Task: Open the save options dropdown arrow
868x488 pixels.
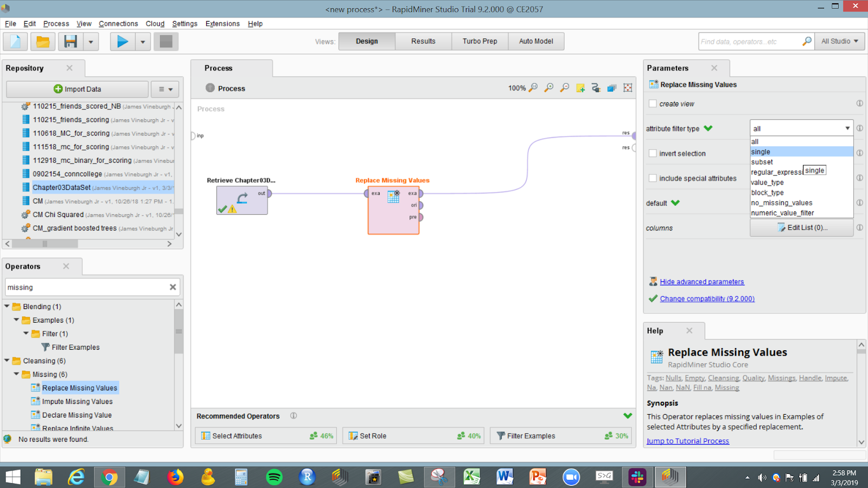Action: (x=91, y=42)
